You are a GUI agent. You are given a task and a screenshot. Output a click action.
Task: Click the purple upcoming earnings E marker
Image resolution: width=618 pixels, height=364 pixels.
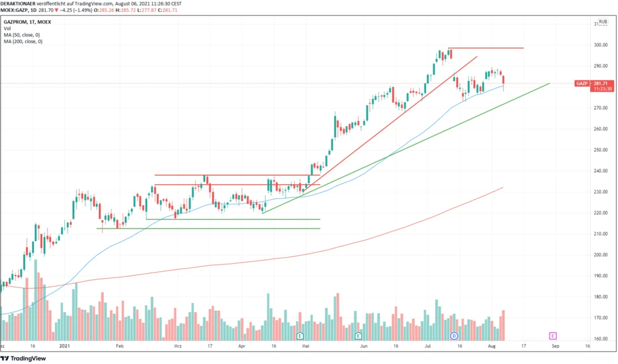[x=552, y=336]
